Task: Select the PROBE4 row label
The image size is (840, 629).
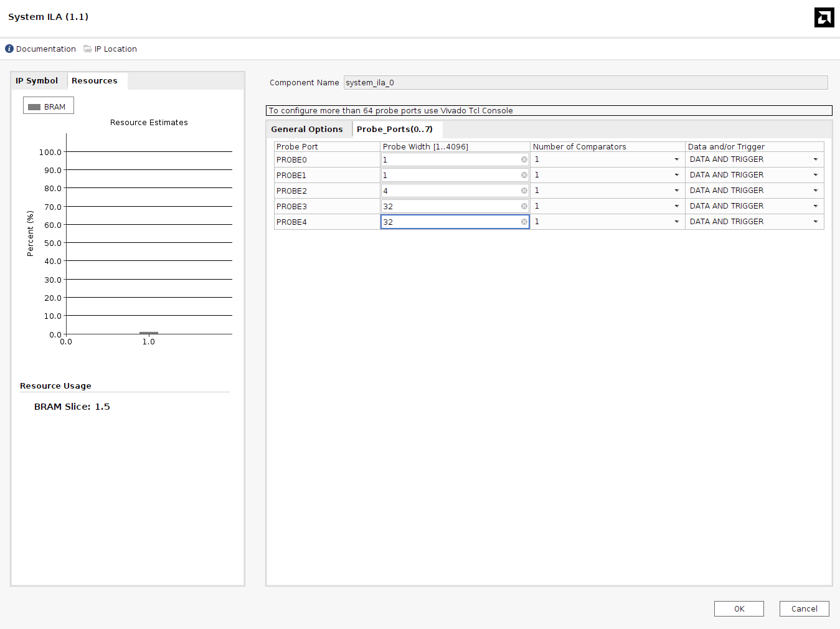Action: click(291, 222)
